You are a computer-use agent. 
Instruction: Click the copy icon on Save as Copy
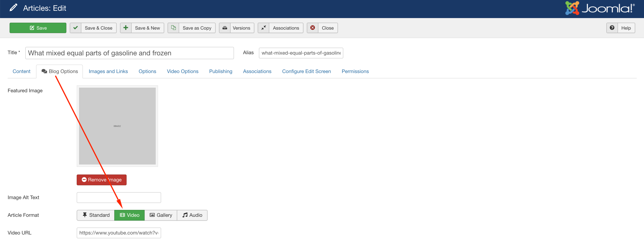tap(173, 28)
